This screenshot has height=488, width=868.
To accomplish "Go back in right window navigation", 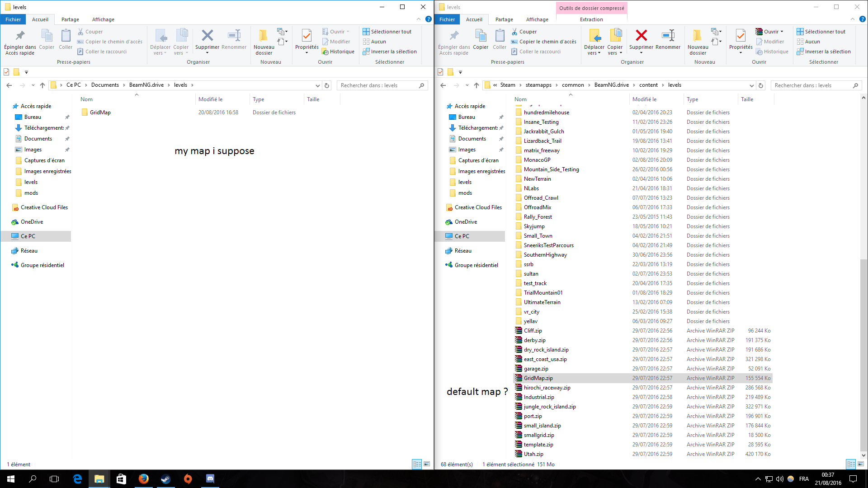I will (x=443, y=85).
